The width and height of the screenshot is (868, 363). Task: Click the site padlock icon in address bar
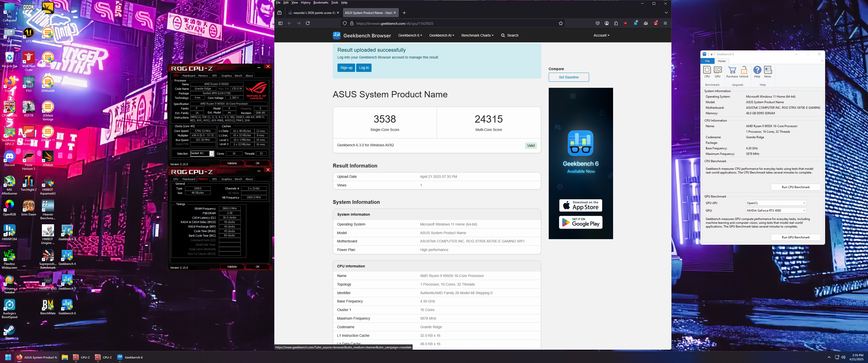(352, 23)
